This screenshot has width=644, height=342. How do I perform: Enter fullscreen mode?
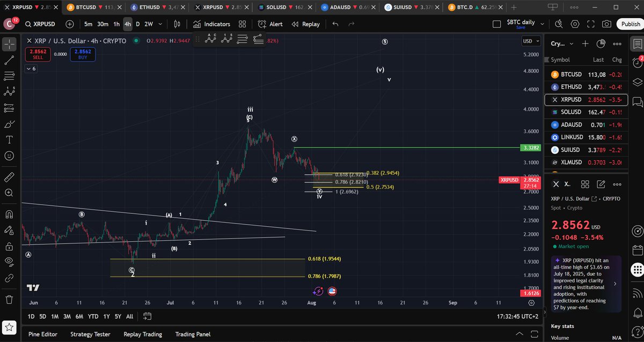click(591, 24)
